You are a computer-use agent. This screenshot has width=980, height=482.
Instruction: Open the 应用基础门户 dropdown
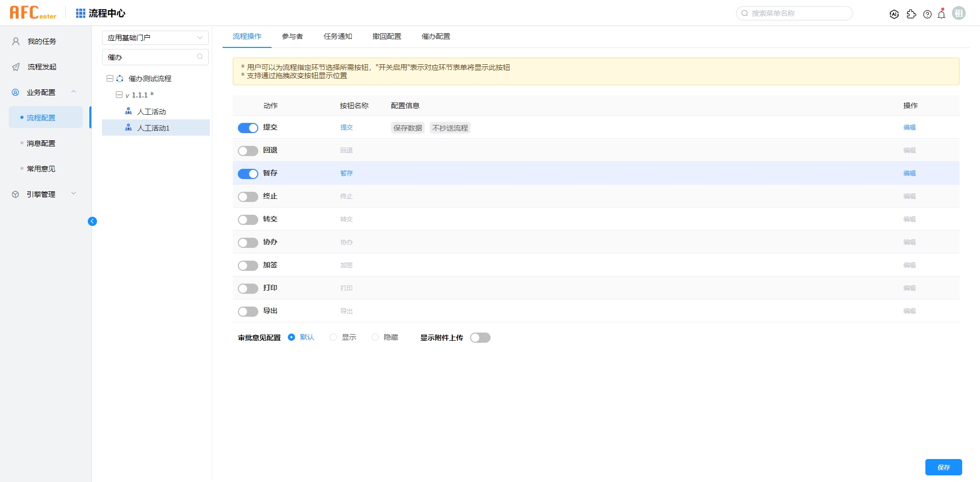pyautogui.click(x=155, y=38)
